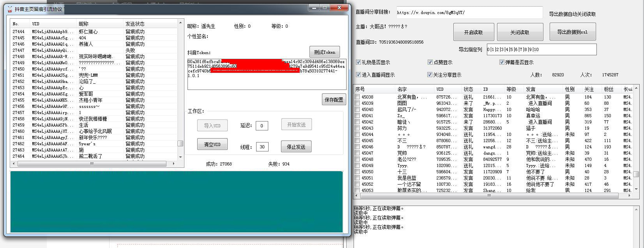Tick the checkbox for row 45038

tap(357, 97)
